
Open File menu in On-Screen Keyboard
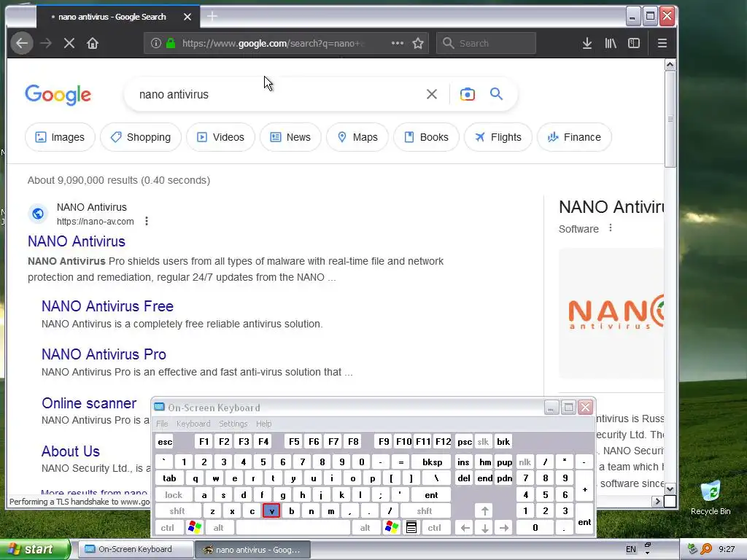[162, 424]
